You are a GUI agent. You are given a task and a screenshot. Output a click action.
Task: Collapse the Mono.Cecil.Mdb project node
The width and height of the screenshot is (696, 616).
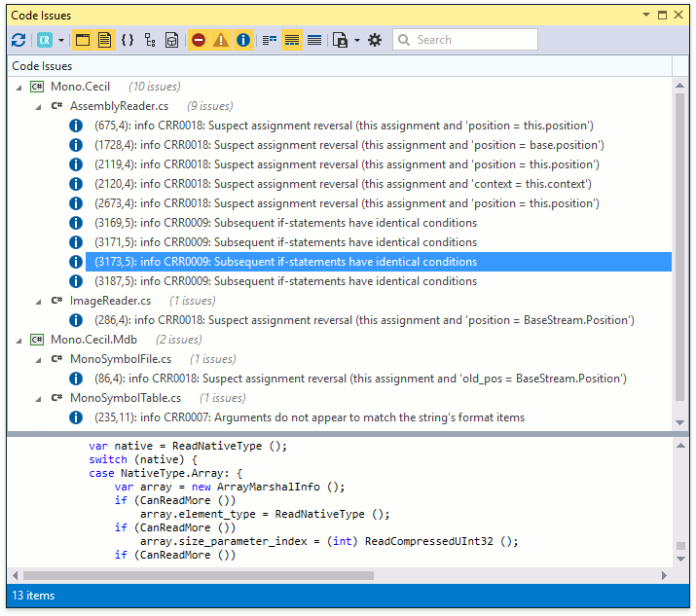click(x=18, y=340)
